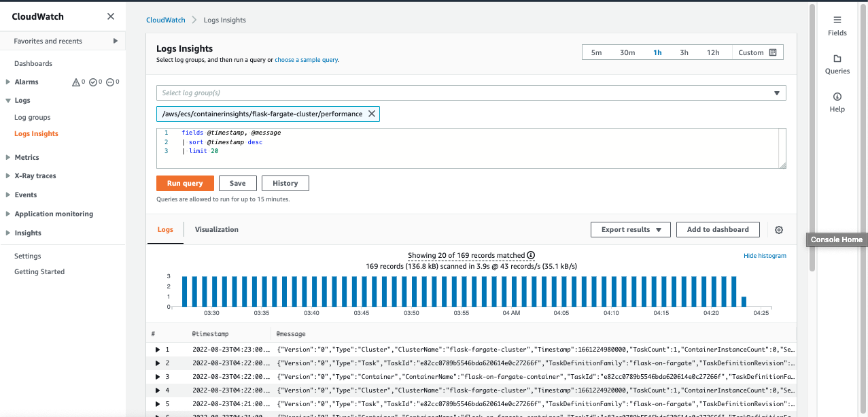This screenshot has width=868, height=417.
Task: Expand log result row 1
Action: click(158, 350)
